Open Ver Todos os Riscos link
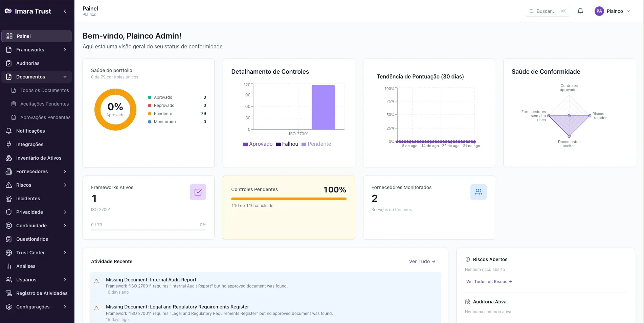Image resolution: width=644 pixels, height=323 pixels. (489, 282)
